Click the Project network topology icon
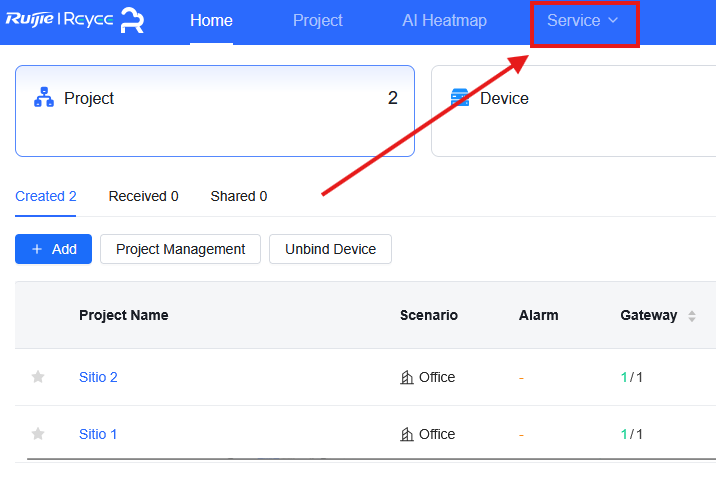The height and width of the screenshot is (486, 716). [44, 97]
